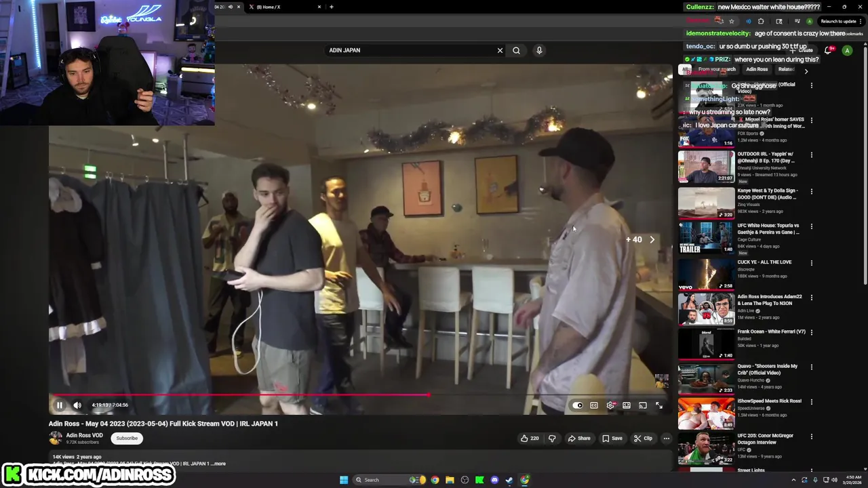The width and height of the screenshot is (868, 488).
Task: Toggle closed captions CC button
Action: [594, 405]
